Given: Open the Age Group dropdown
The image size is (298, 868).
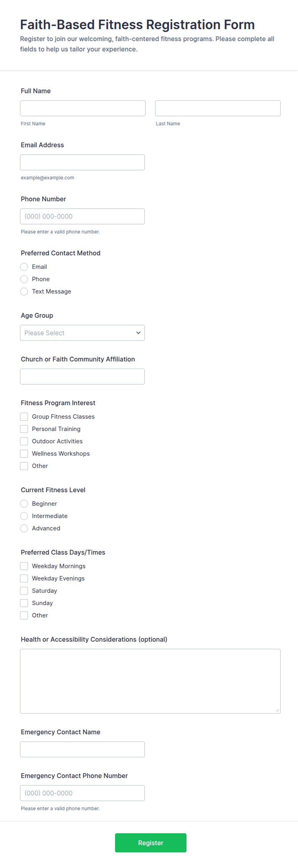Looking at the screenshot, I should click(82, 333).
